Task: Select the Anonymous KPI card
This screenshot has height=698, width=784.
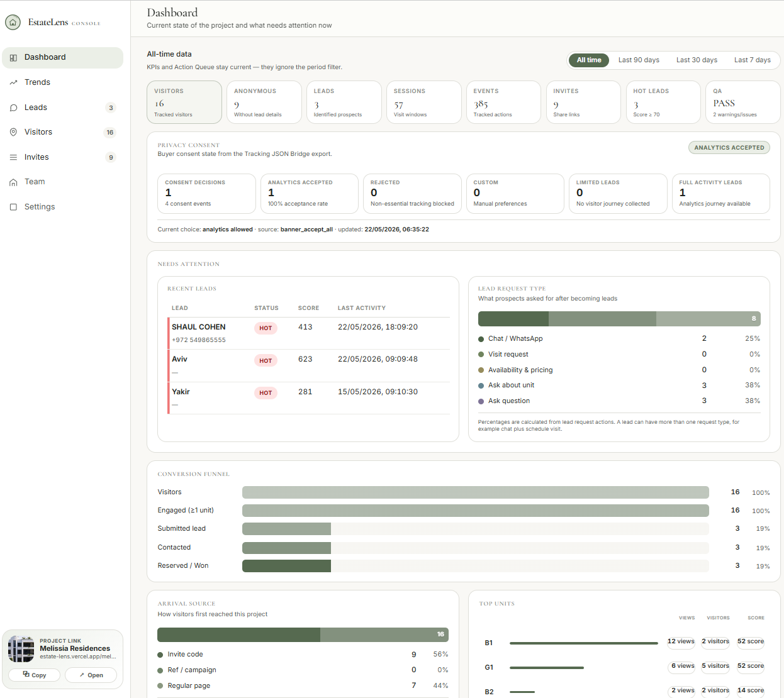Action: click(264, 102)
